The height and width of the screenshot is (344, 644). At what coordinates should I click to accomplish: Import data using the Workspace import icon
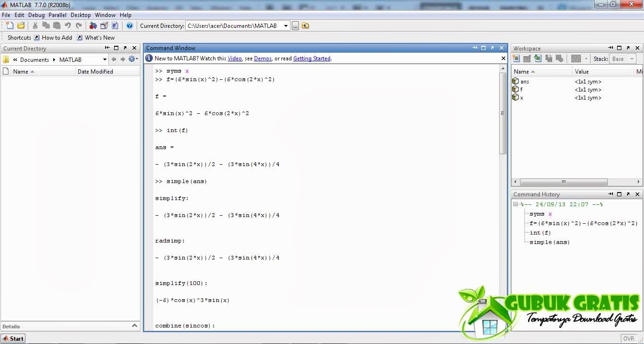point(538,59)
